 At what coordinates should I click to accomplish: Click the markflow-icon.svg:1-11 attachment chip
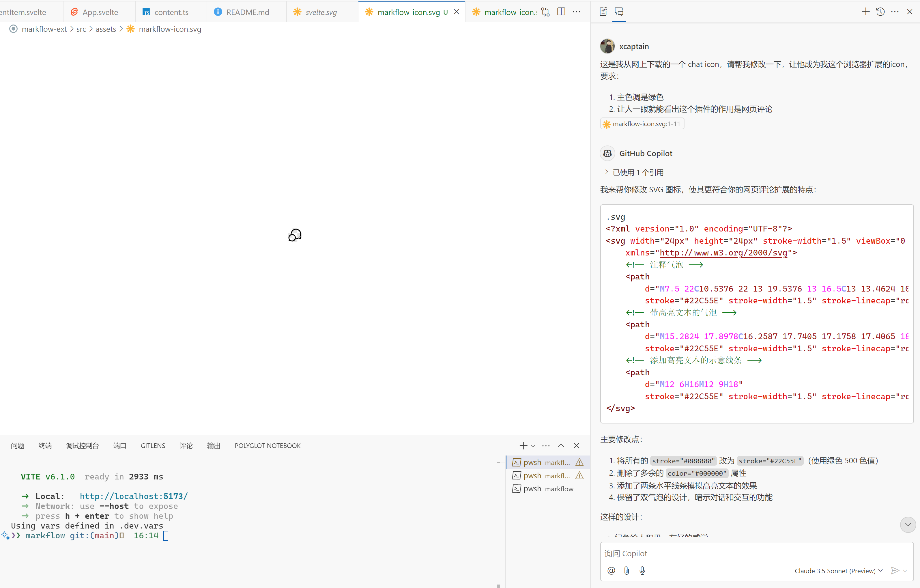point(642,124)
